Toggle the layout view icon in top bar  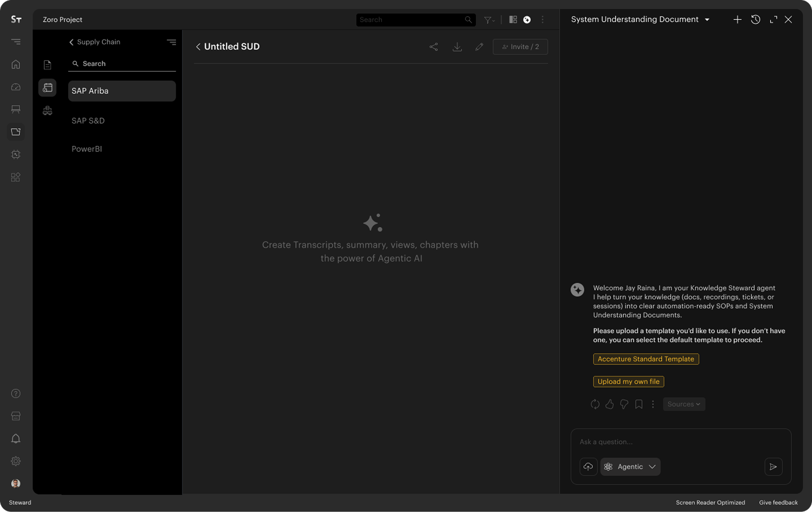[x=513, y=20]
